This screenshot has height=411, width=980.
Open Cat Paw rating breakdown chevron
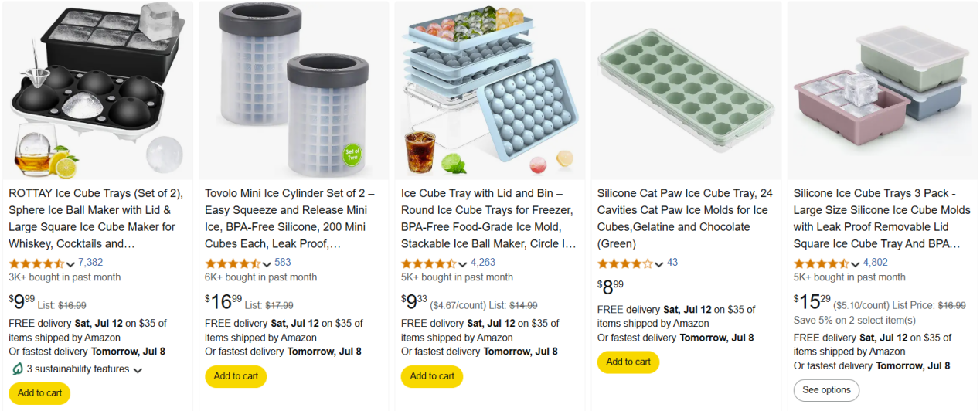point(659,264)
